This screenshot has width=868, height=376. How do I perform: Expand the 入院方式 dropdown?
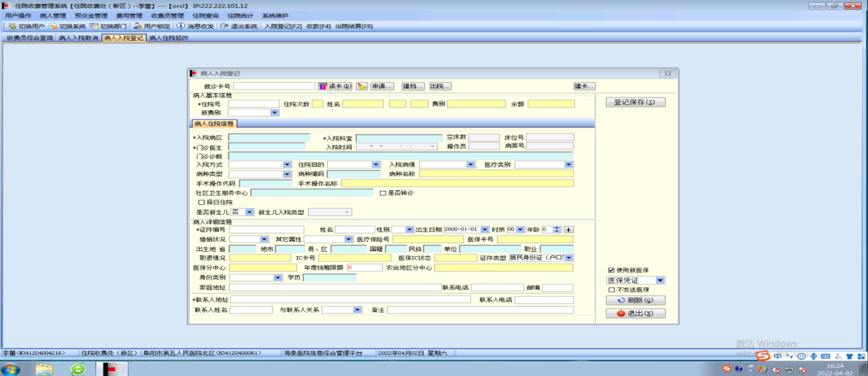point(287,165)
